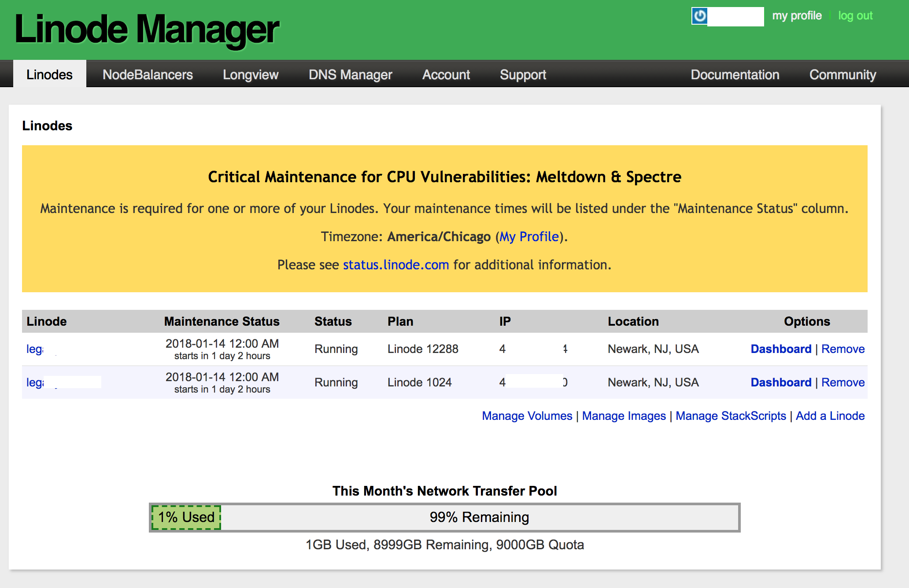The width and height of the screenshot is (909, 588).
Task: Click the Critical Maintenance banner heading
Action: (x=444, y=177)
